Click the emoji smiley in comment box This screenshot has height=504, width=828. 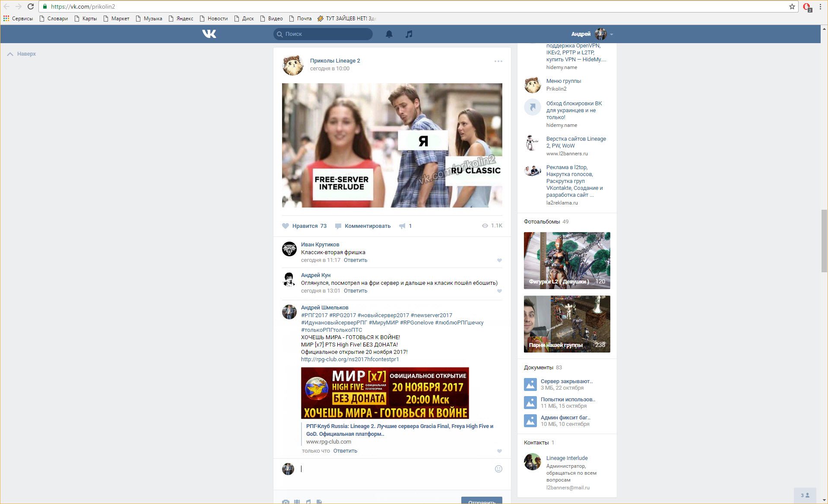point(498,469)
